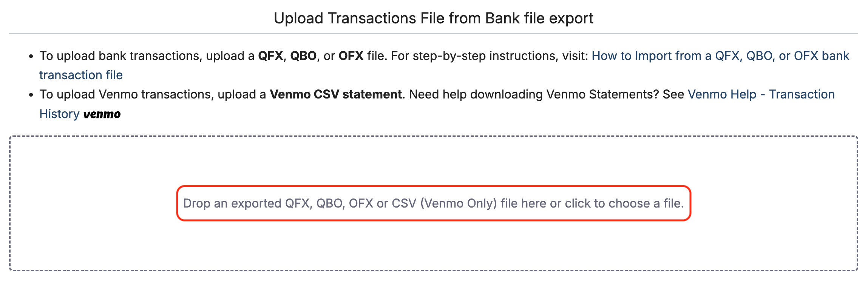Click the venmo logo icon
868x283 pixels.
click(102, 114)
